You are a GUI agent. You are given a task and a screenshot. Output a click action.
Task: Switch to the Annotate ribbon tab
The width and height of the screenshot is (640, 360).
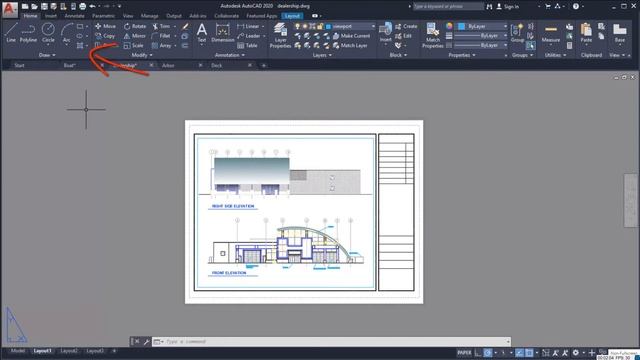tap(74, 16)
